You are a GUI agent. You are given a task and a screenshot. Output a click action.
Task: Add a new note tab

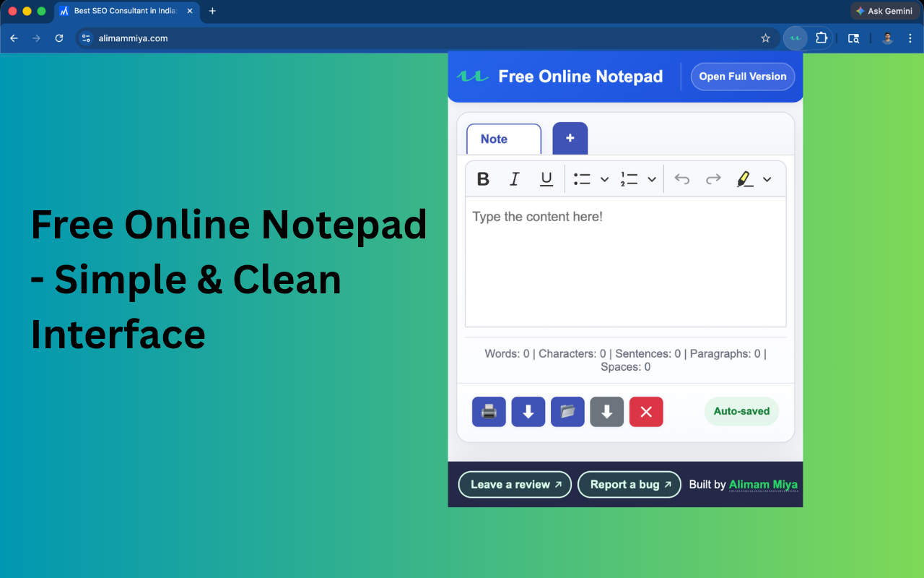(570, 138)
